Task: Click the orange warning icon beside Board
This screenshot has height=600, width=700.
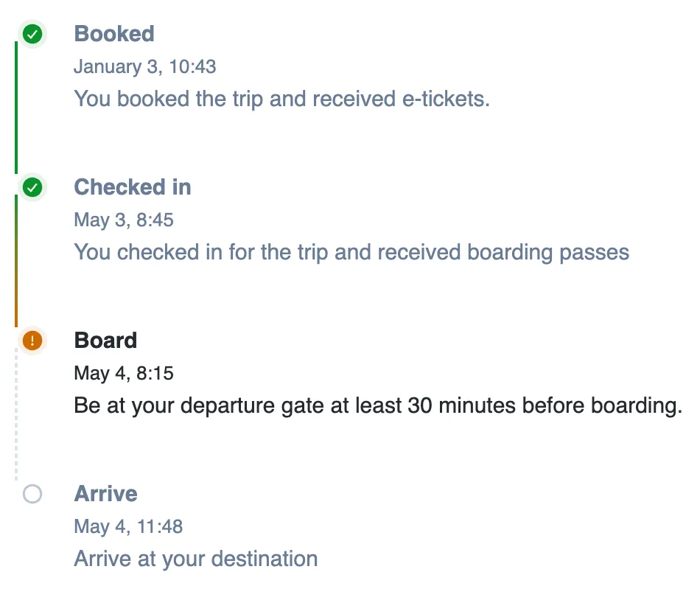Action: pyautogui.click(x=32, y=341)
